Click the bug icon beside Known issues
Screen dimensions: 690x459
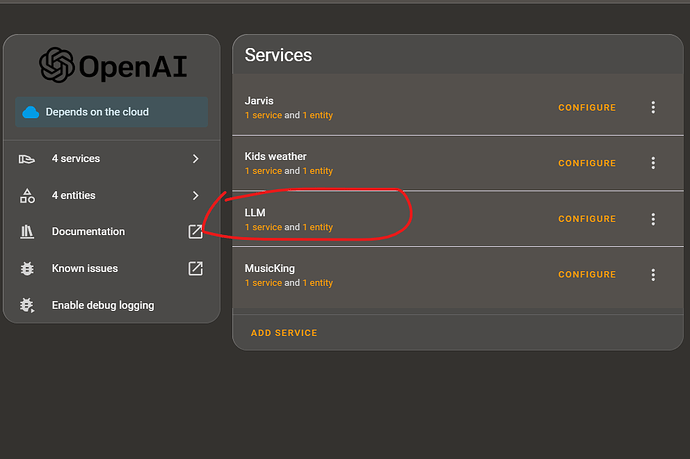click(28, 268)
